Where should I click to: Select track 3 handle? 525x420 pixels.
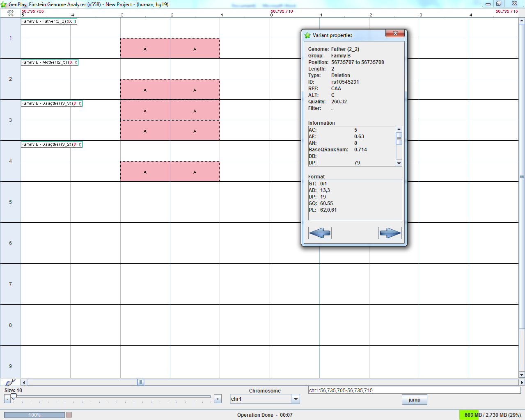(x=10, y=120)
